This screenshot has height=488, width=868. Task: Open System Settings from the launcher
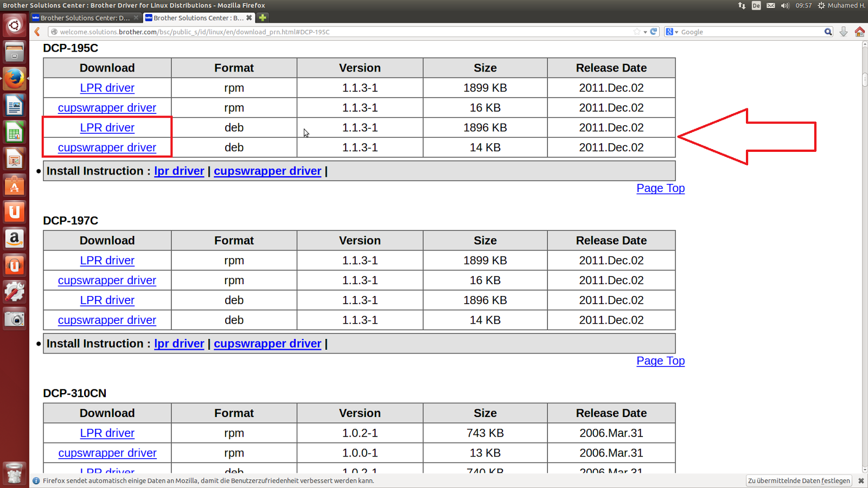point(15,292)
